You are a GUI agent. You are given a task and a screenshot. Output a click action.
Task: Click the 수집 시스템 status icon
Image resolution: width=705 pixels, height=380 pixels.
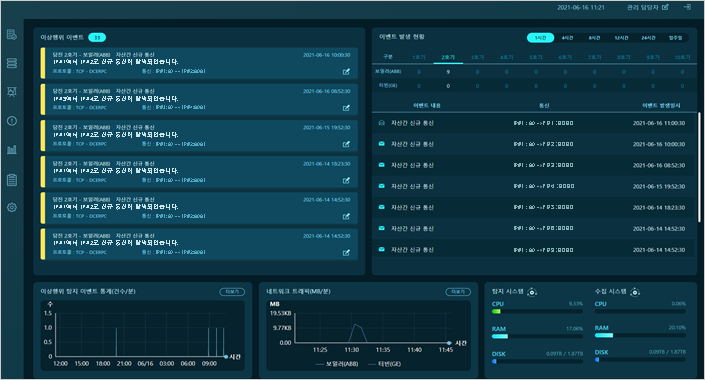(x=635, y=292)
